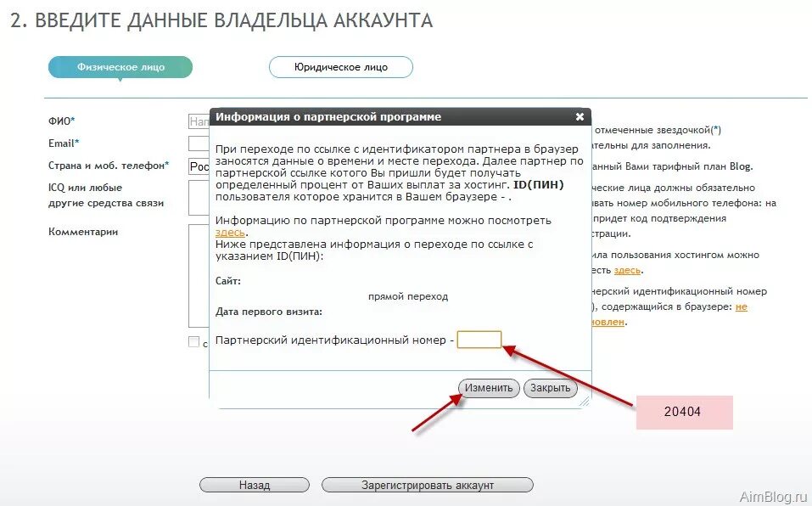Select the Физическое лицо tab
Viewport: 812px width, 506px height.
point(120,67)
